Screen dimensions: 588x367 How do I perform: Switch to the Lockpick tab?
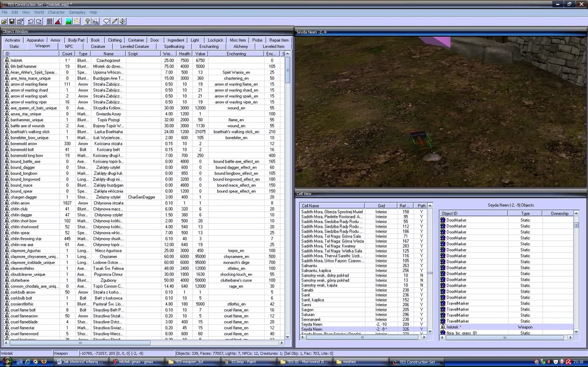click(x=216, y=40)
